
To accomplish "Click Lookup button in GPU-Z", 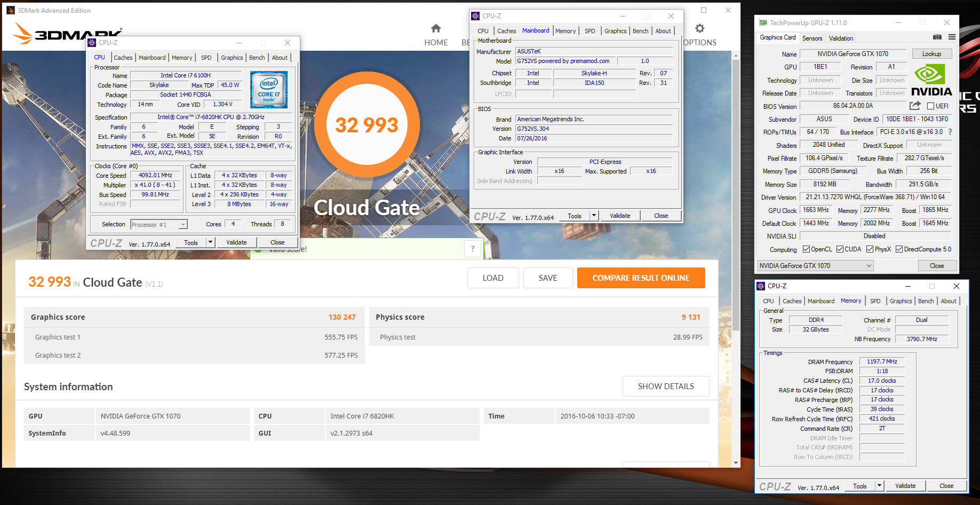I will [931, 54].
